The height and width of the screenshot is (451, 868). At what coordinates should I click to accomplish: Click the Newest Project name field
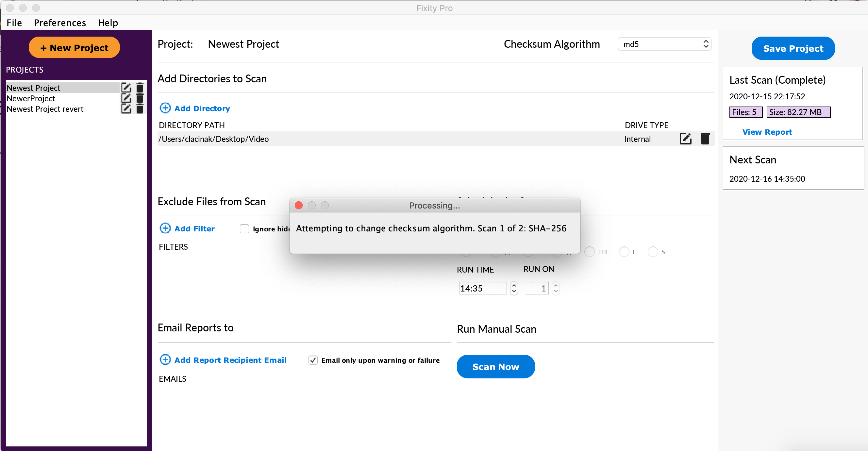coord(243,44)
